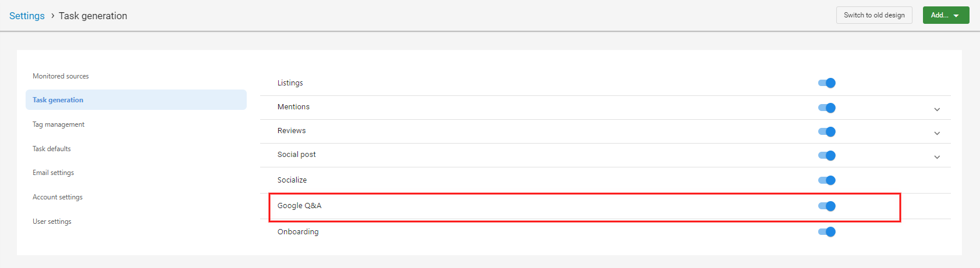
Task: Expand the Mentions row chevron
Action: [937, 109]
